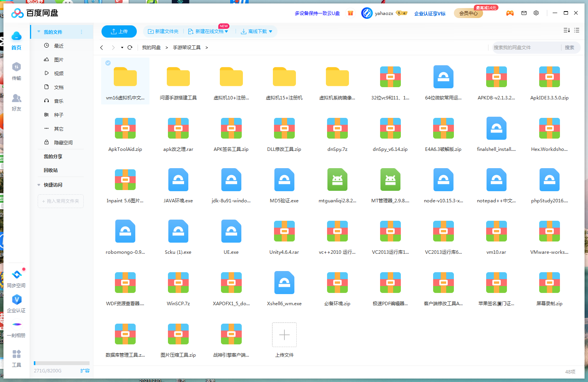The height and width of the screenshot is (382, 588).
Task: Open the 传输 (Transfer) sidebar icon
Action: tap(16, 71)
